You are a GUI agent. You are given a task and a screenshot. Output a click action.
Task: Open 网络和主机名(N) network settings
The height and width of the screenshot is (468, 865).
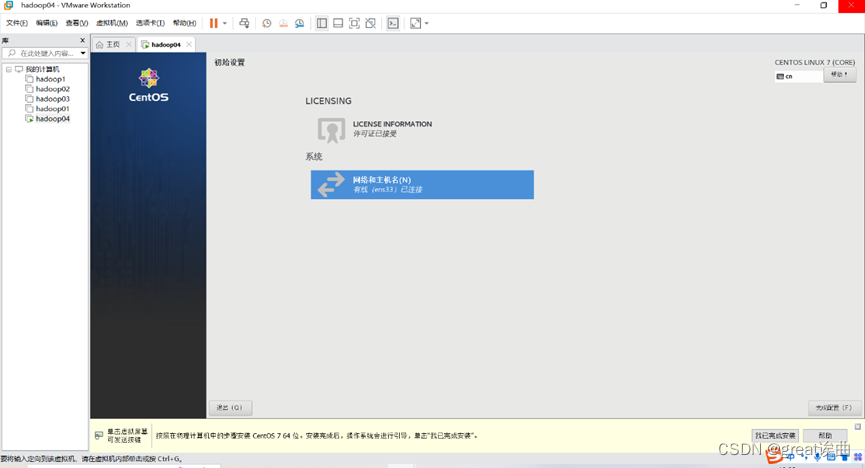[x=422, y=185]
